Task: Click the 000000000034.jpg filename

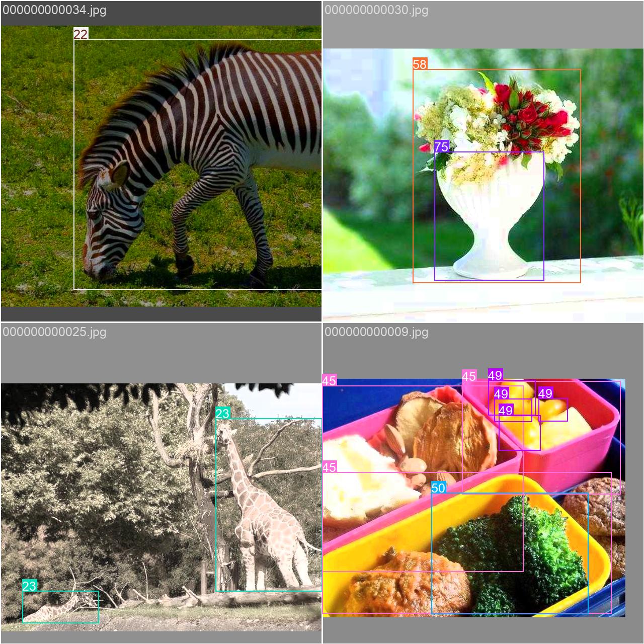Action: pos(54,10)
